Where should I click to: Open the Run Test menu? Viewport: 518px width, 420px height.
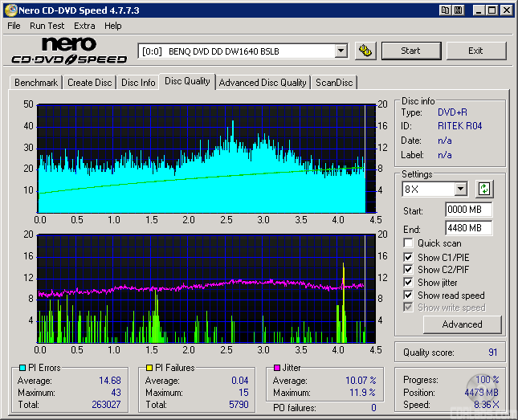[x=47, y=26]
